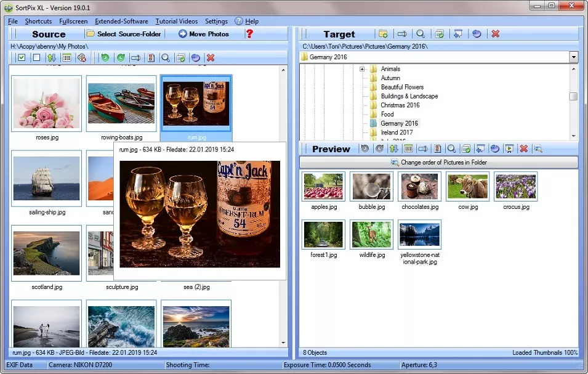
Task: Click Source toolbar magnifier icon
Action: [x=166, y=58]
